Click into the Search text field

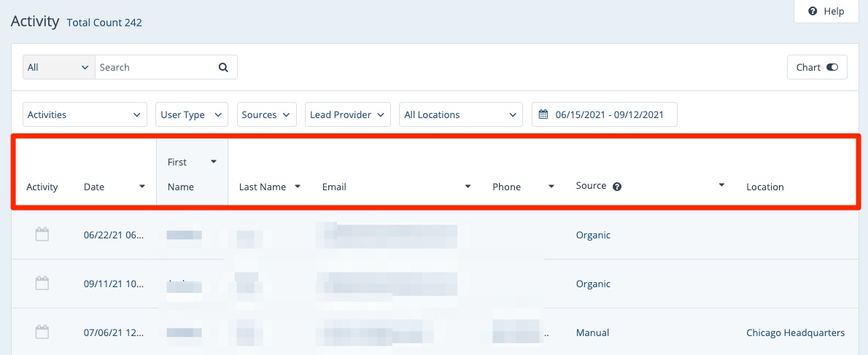pyautogui.click(x=155, y=67)
